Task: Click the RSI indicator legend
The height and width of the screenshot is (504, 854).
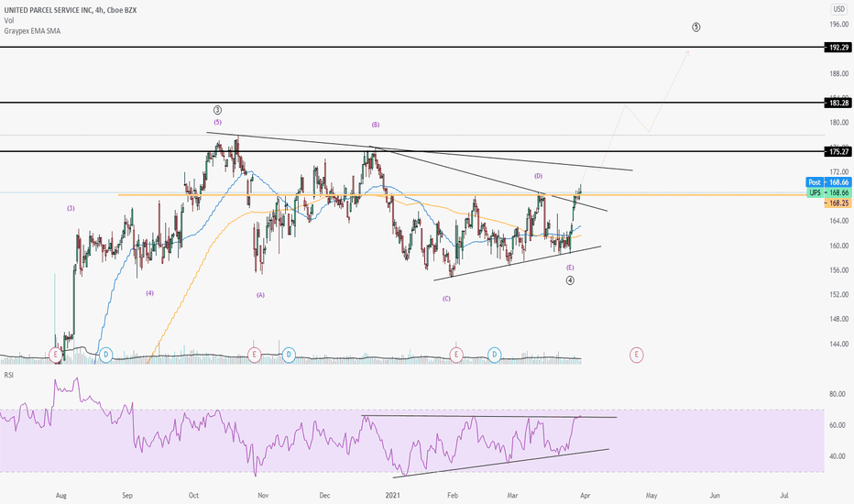Action: 9,375
